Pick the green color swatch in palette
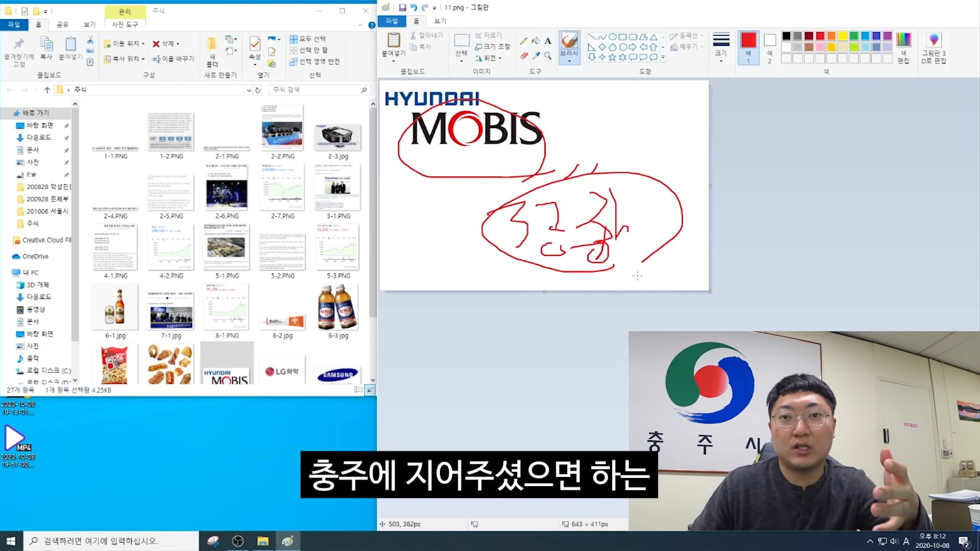980x551 pixels. (x=854, y=36)
